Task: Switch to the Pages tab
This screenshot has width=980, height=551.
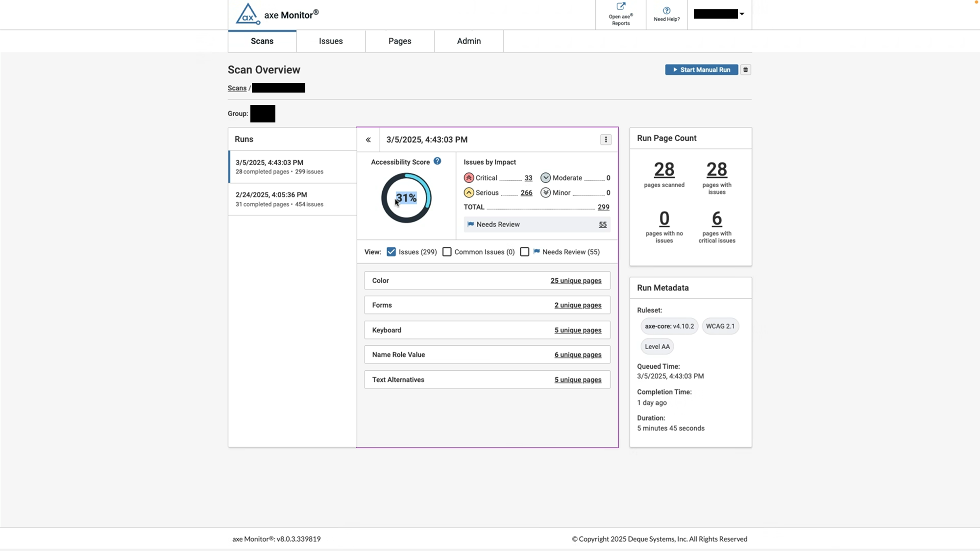Action: (x=400, y=41)
